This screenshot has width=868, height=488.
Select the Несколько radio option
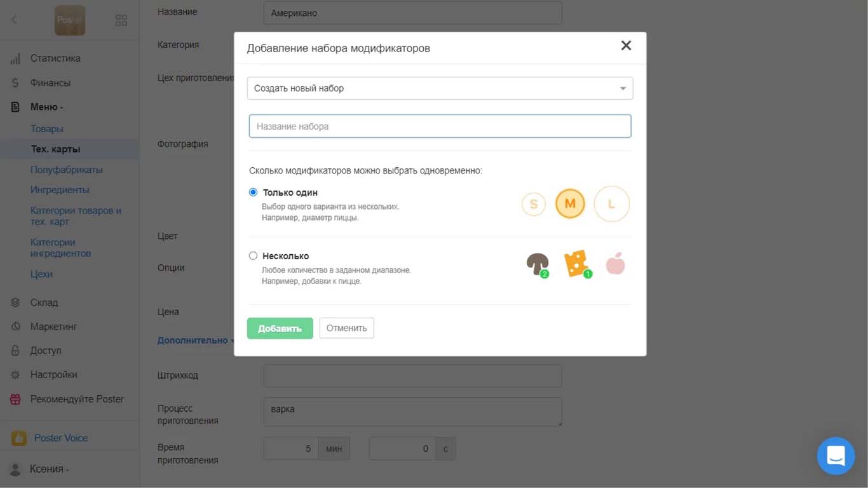point(253,255)
